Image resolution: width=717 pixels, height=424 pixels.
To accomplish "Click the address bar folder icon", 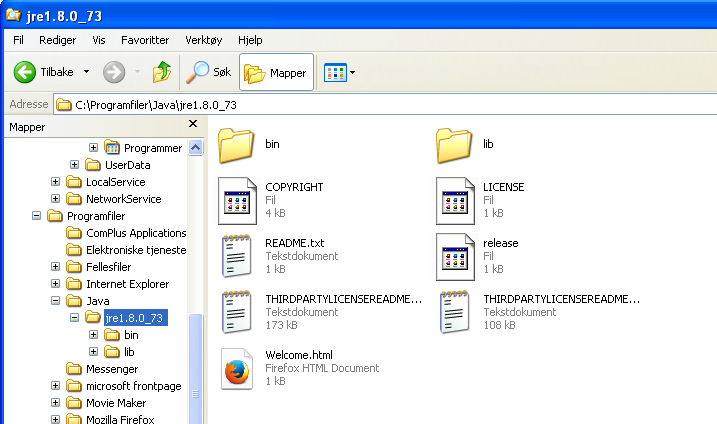I will pos(64,105).
